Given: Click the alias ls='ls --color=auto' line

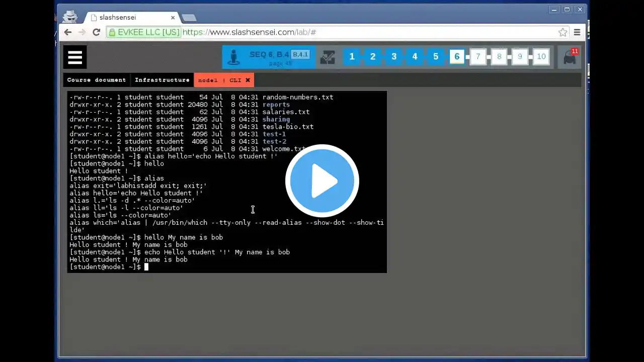Looking at the screenshot, I should pos(120,215).
